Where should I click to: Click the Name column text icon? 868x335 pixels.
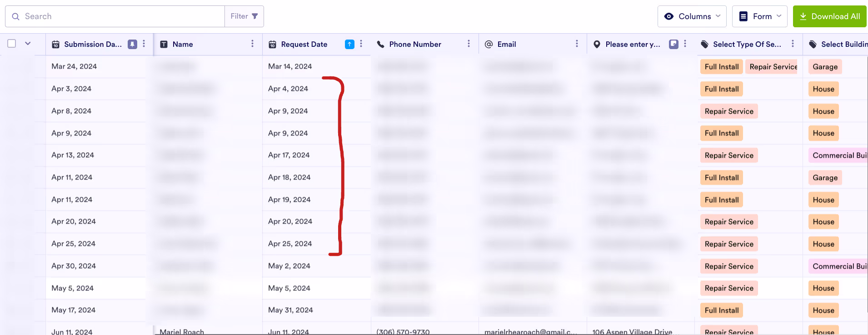(164, 44)
